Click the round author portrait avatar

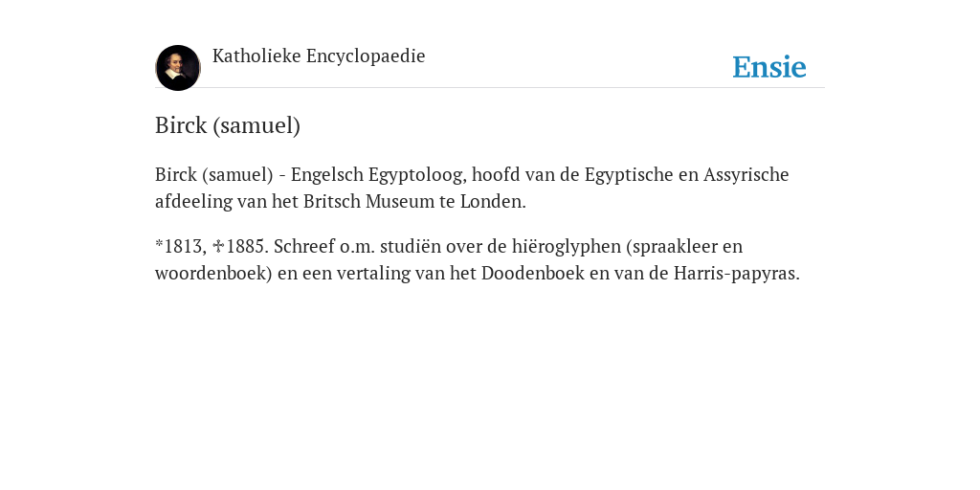177,68
